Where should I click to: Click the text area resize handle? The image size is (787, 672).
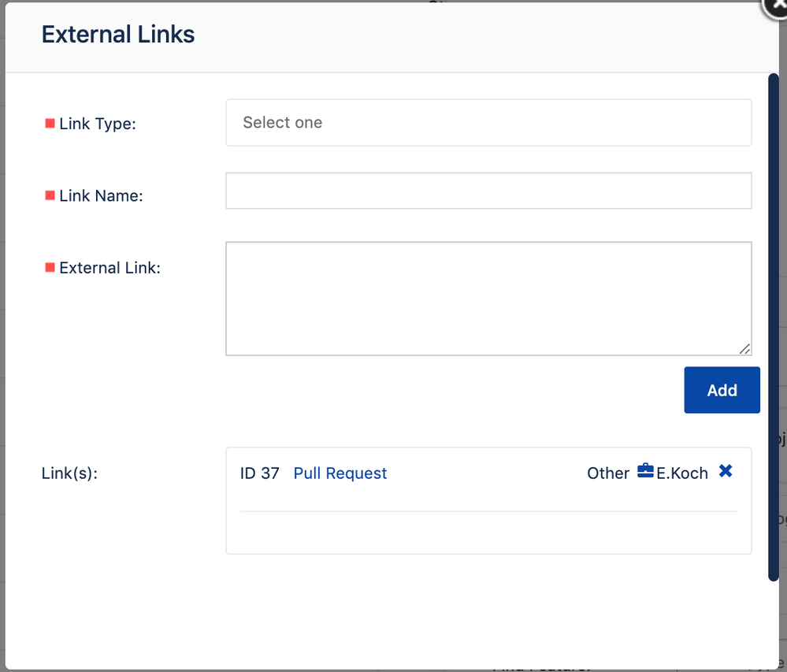point(744,348)
